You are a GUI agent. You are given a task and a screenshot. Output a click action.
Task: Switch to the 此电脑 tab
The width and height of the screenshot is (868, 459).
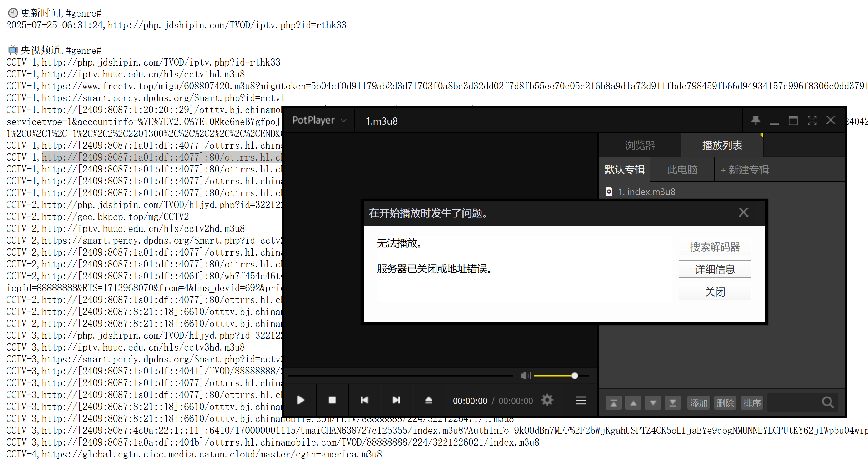[x=682, y=170]
